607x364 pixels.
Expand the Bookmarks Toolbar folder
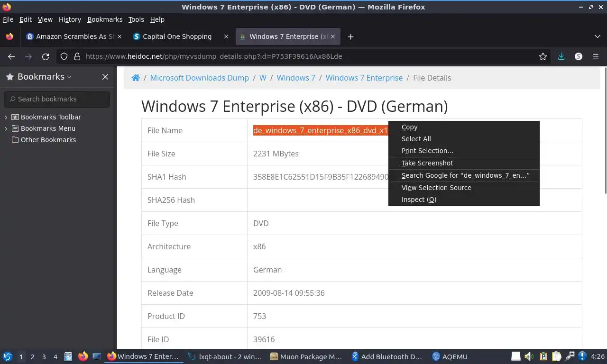[6, 117]
